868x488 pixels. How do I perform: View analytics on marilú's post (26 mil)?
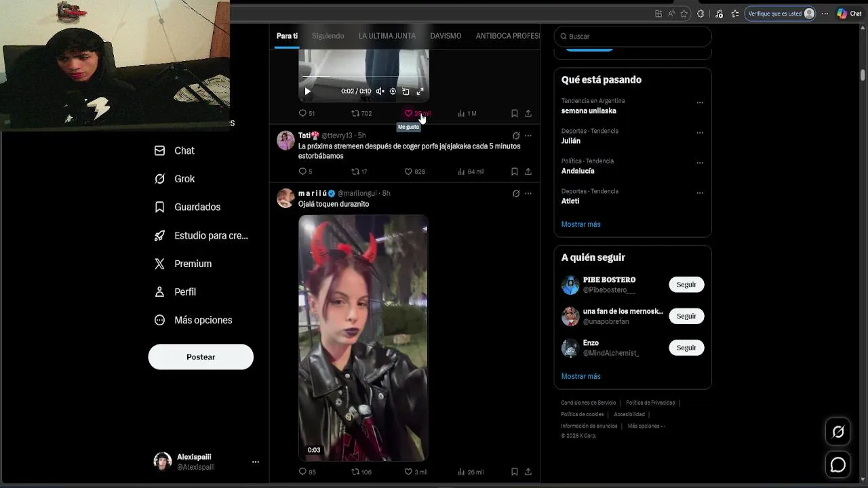pyautogui.click(x=471, y=472)
